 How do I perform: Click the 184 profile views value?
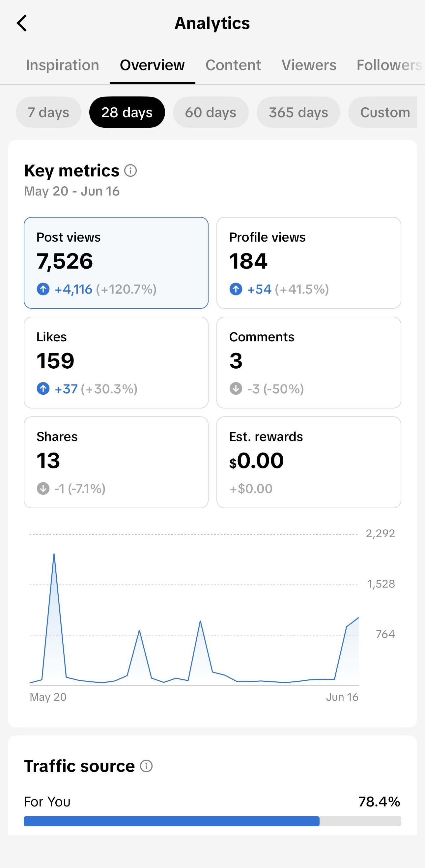click(x=248, y=261)
